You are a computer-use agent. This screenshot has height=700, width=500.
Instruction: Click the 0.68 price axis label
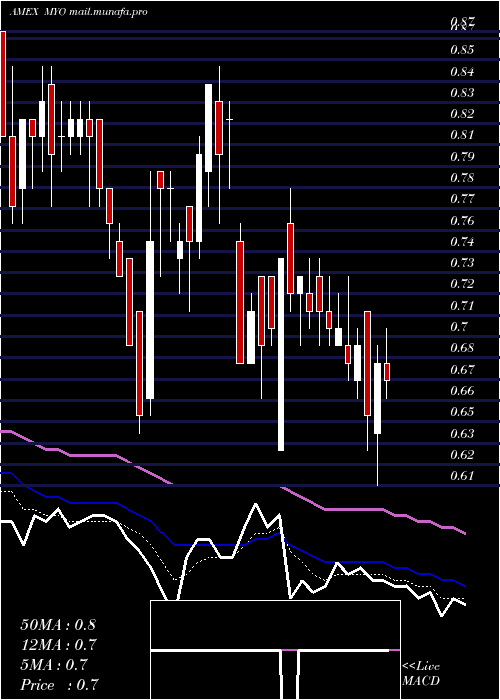click(x=462, y=348)
